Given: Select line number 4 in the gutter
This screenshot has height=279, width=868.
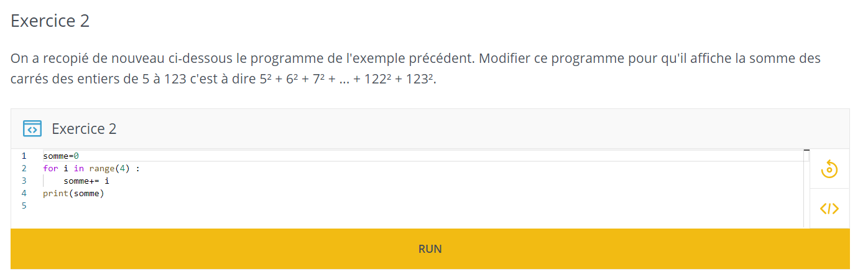Looking at the screenshot, I should 24,193.
